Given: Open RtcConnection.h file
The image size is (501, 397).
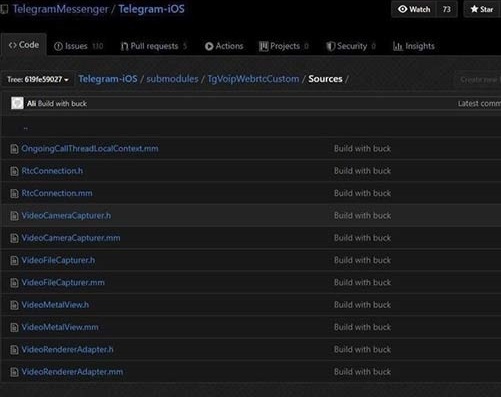Looking at the screenshot, I should (x=52, y=171).
